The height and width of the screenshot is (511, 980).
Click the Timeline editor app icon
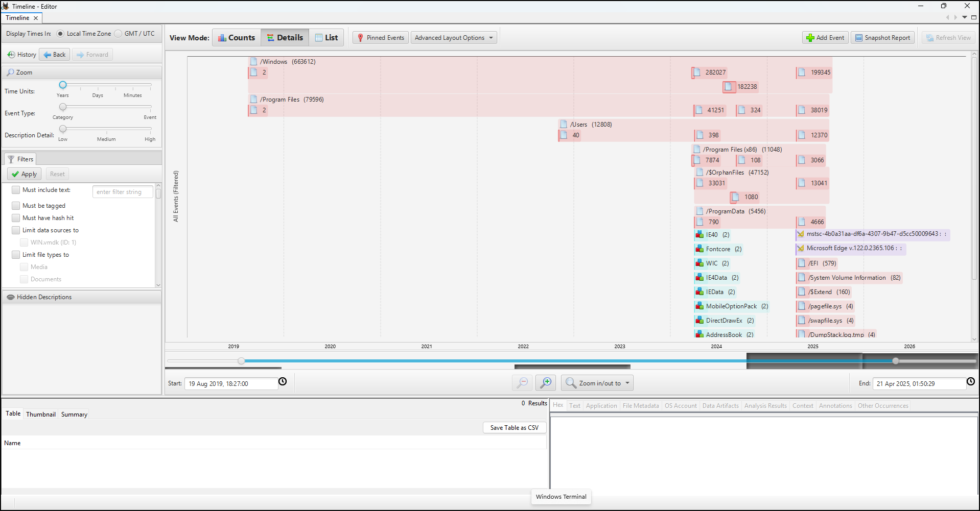coord(5,6)
